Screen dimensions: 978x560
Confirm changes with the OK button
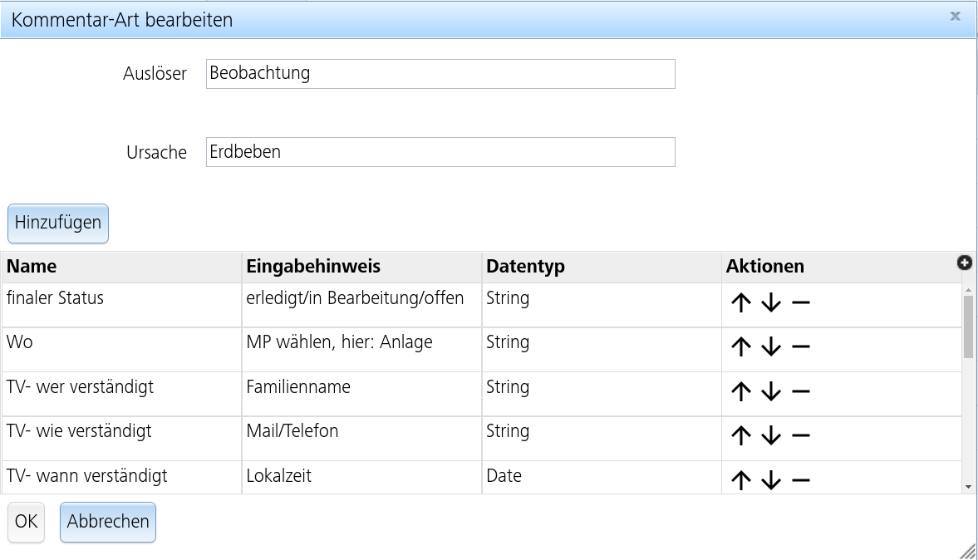pos(26,522)
